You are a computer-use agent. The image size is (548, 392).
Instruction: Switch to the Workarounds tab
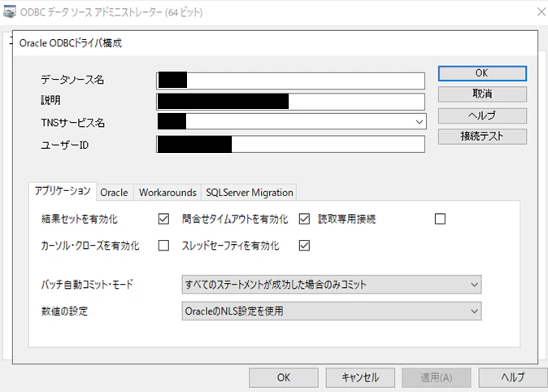click(167, 193)
